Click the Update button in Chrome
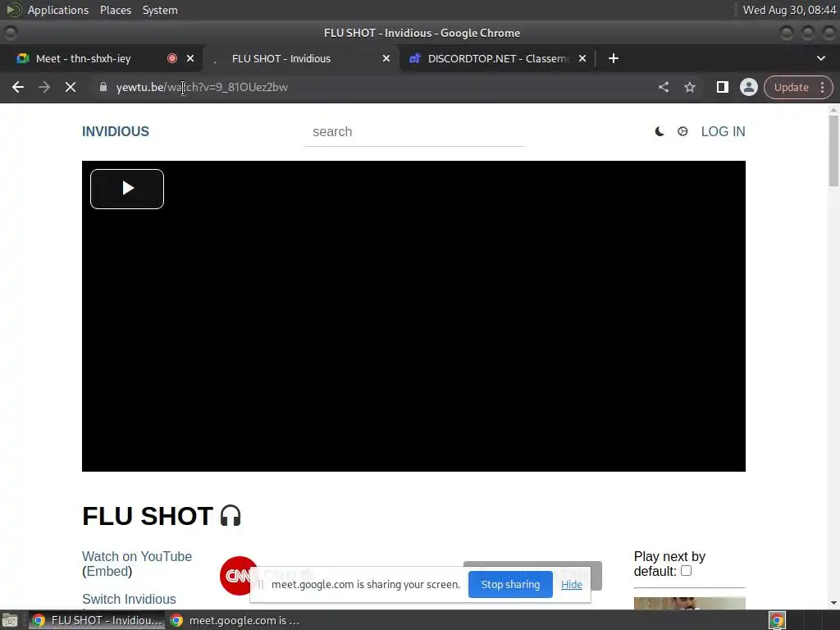 pyautogui.click(x=792, y=87)
